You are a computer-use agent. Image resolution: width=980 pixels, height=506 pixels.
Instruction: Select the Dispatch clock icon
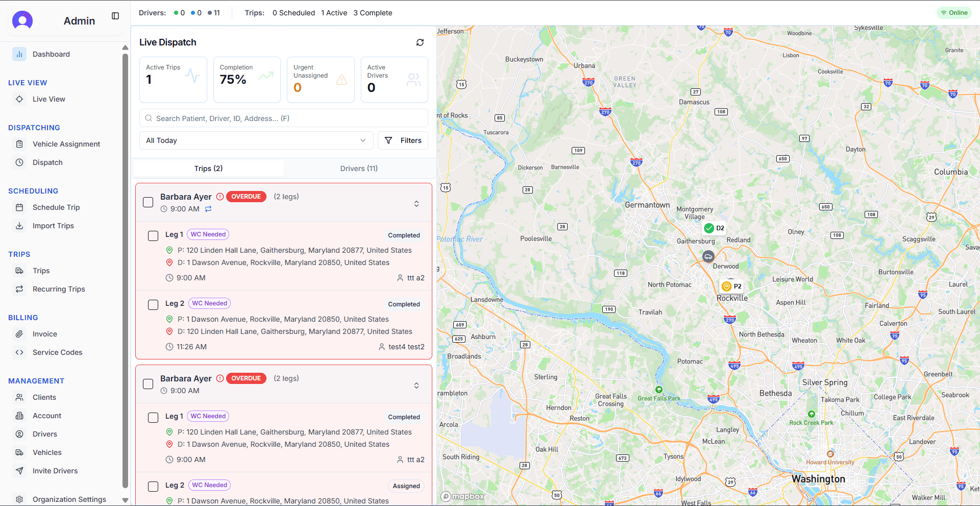pos(19,162)
